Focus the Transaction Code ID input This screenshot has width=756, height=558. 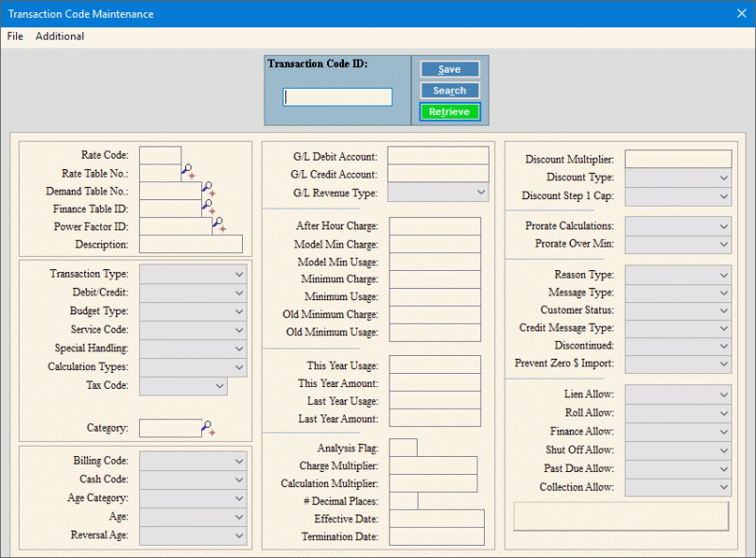pos(337,97)
